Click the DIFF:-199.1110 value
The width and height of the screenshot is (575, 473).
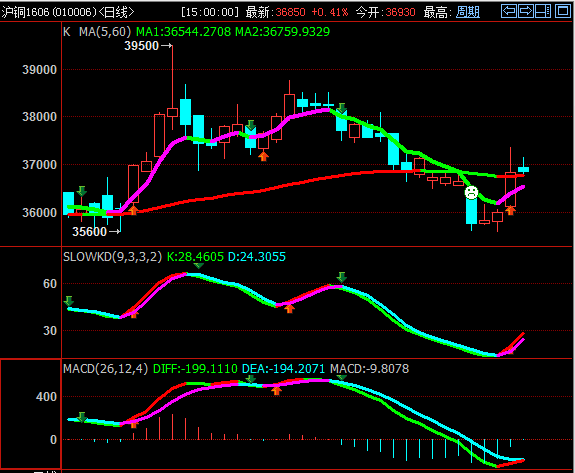coord(195,368)
